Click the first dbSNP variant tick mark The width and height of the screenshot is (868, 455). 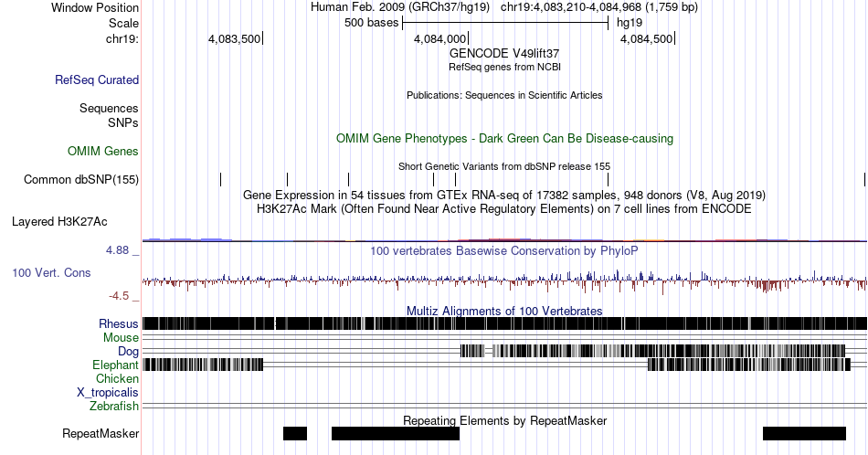(220, 179)
